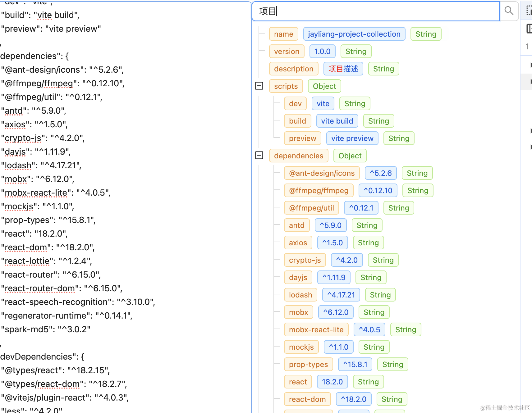Click the ^15.8.1 value tag
Viewport: 532px width, 413px height.
pyautogui.click(x=355, y=365)
